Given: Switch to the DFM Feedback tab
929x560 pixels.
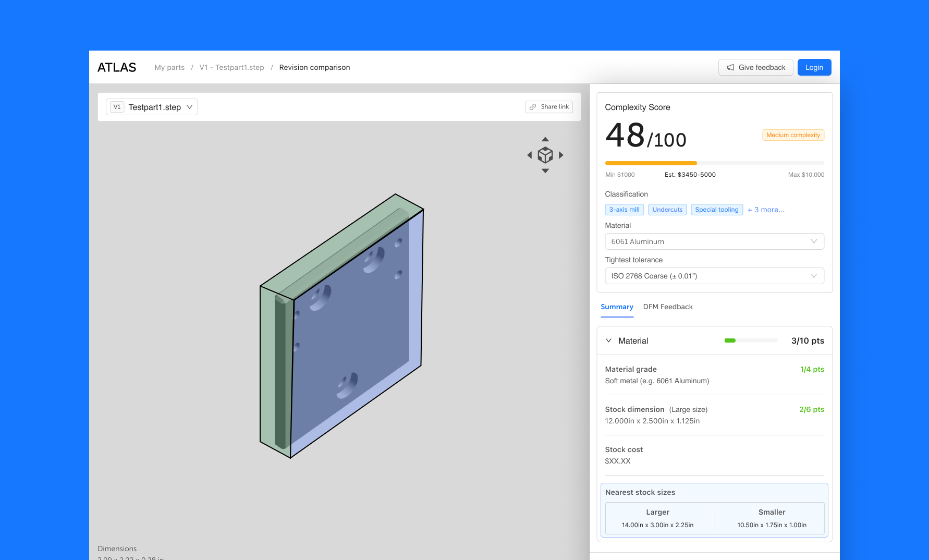Looking at the screenshot, I should click(668, 307).
